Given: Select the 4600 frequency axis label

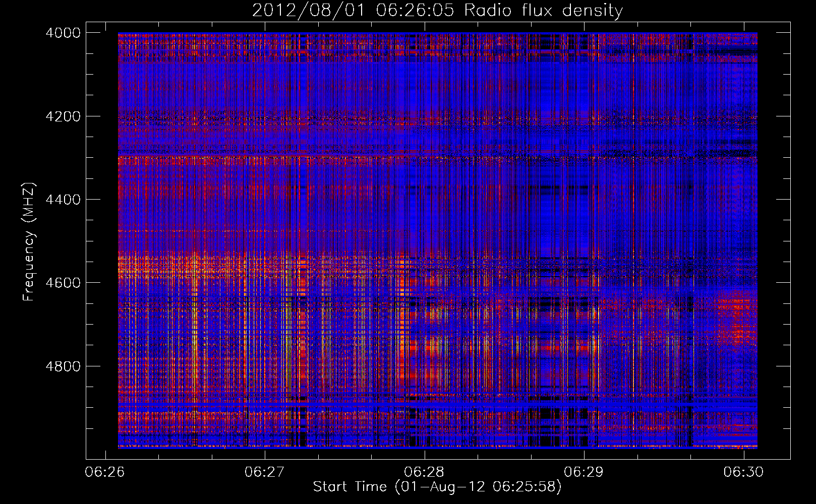Looking at the screenshot, I should point(63,283).
